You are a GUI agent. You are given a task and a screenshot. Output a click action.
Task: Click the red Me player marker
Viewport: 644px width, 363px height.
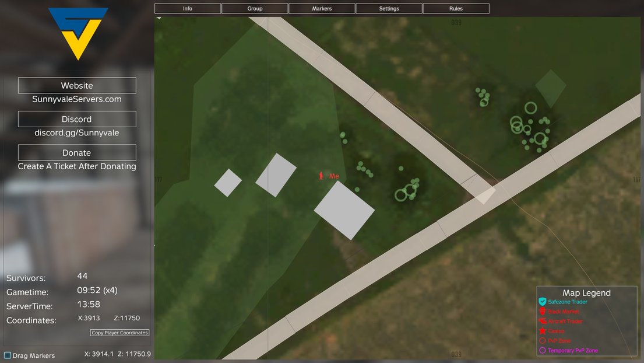(321, 176)
